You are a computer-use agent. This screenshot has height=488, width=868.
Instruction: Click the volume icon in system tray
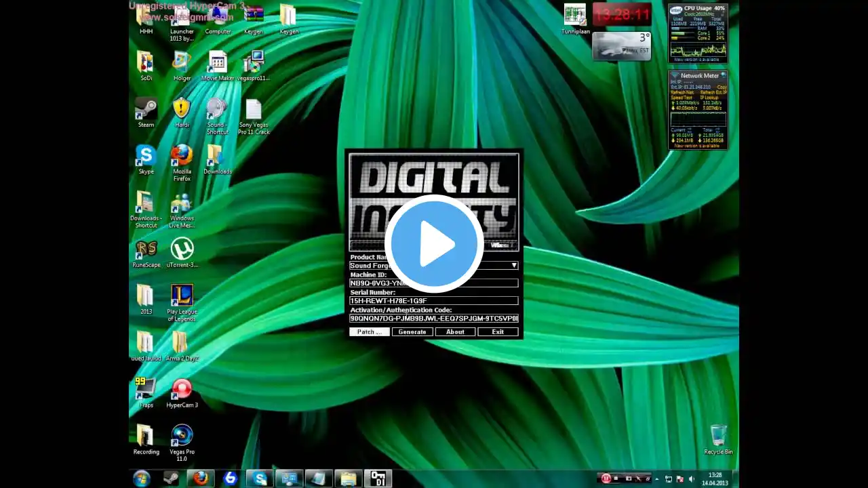(x=692, y=479)
